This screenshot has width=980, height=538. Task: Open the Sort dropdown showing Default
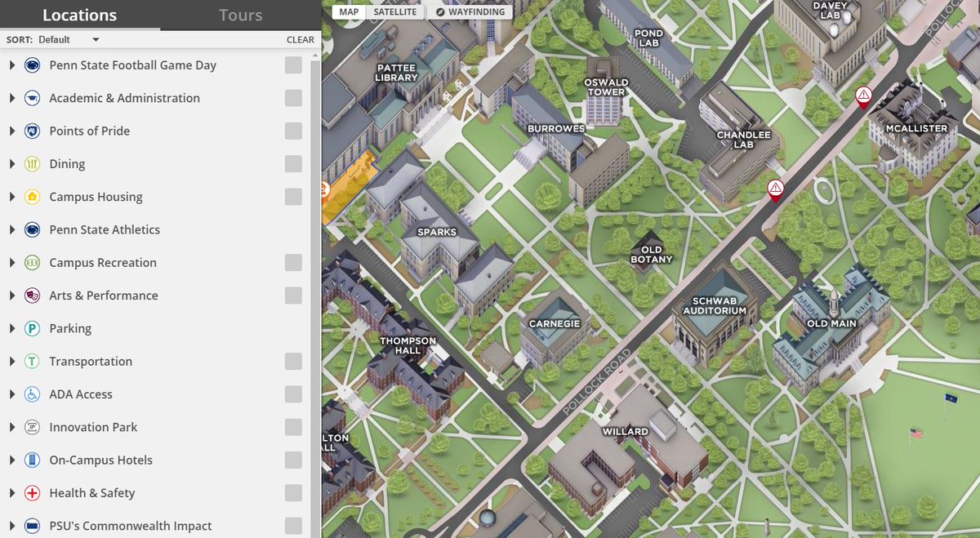69,39
